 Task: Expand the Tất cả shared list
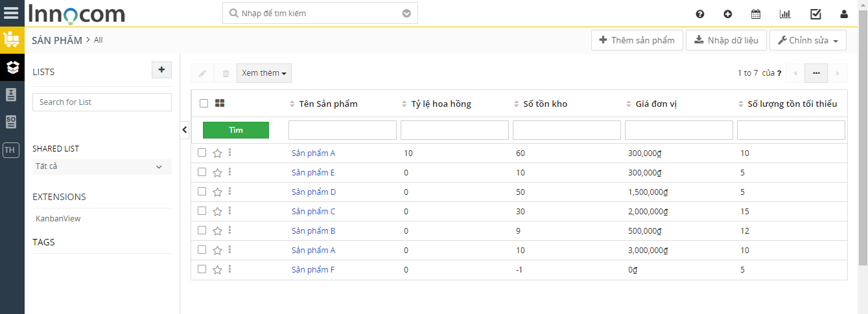coord(102,167)
